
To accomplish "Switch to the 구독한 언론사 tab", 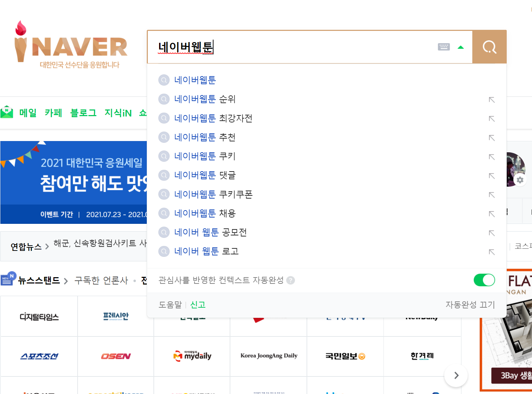I will (x=101, y=280).
